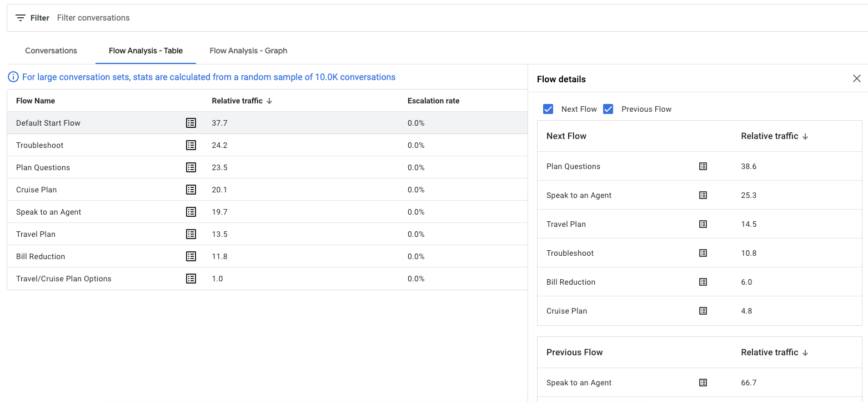Toggle Next Flow off then back on

(x=548, y=108)
